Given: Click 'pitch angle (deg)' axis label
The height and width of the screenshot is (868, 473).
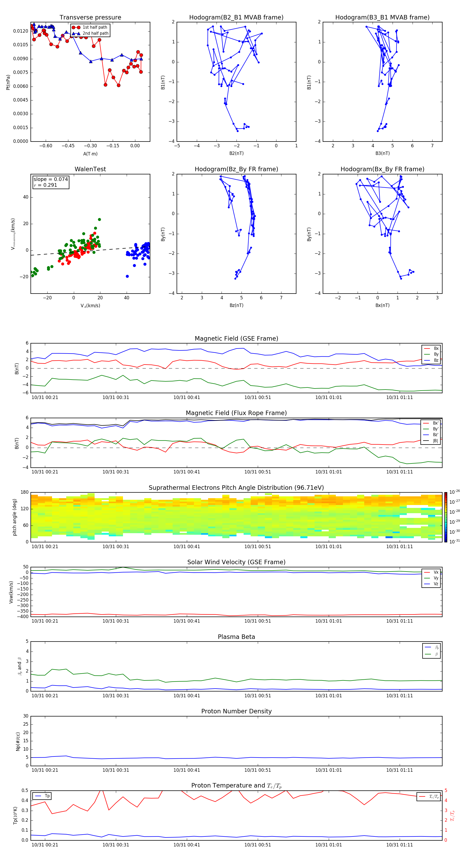Looking at the screenshot, I should pos(14,517).
